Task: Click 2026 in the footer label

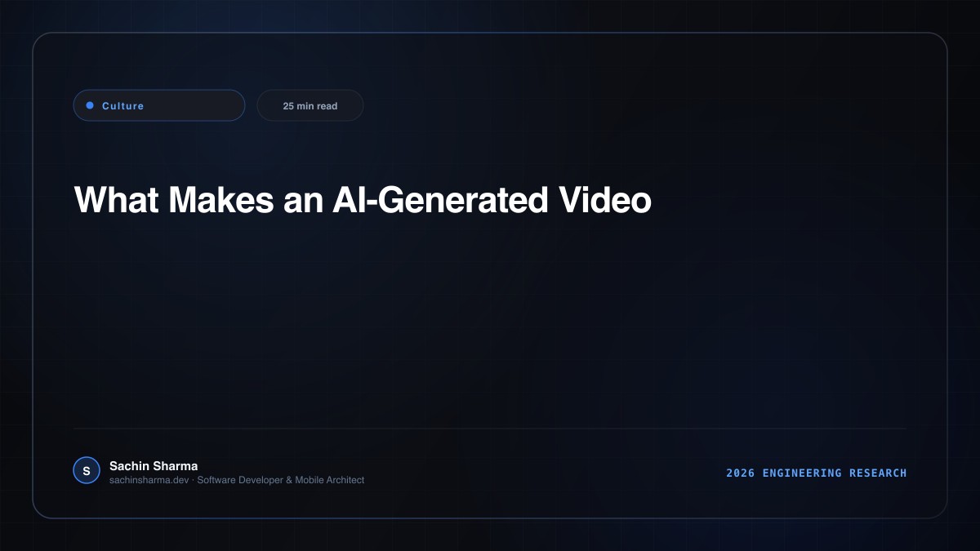Action: click(741, 473)
